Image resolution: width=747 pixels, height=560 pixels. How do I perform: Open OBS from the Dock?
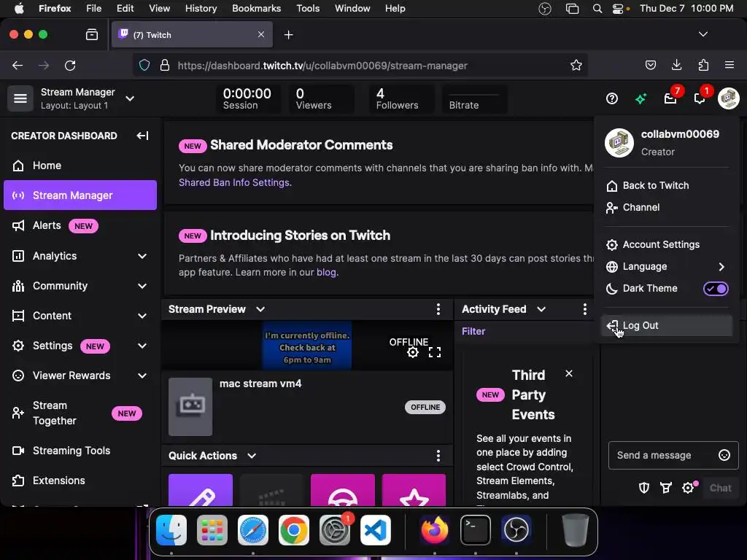516,529
